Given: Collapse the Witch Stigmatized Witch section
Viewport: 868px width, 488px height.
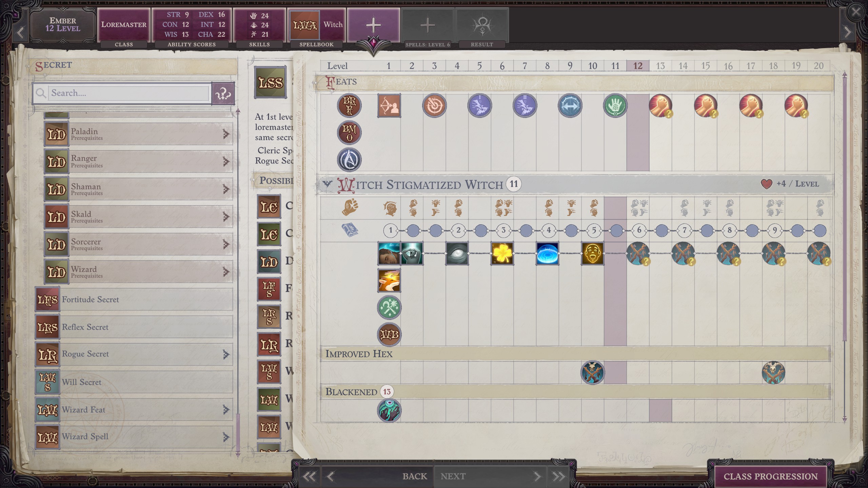Looking at the screenshot, I should pyautogui.click(x=327, y=184).
